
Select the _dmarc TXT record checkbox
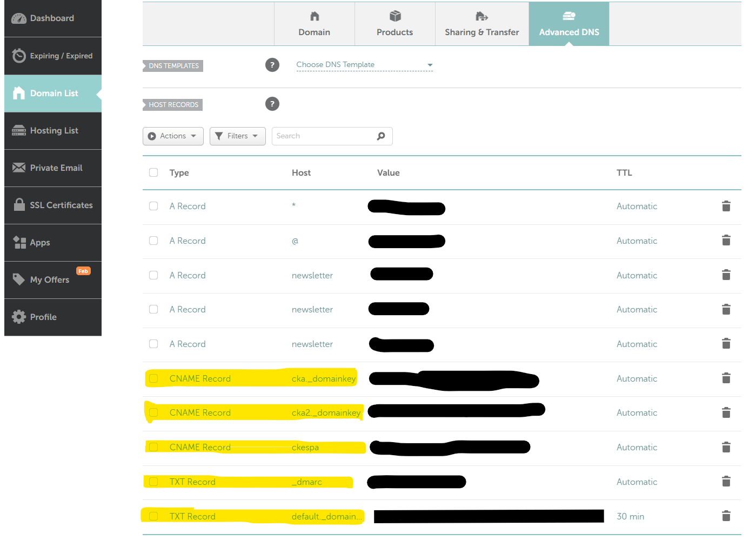coord(153,481)
